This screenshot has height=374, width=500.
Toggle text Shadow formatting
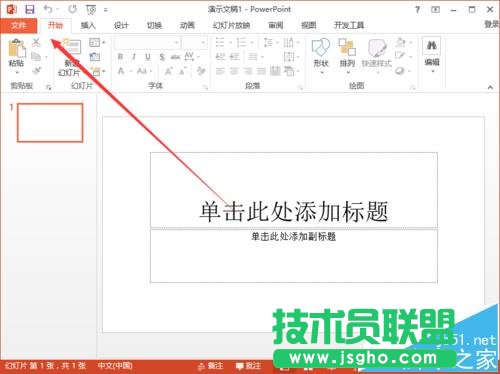click(162, 57)
